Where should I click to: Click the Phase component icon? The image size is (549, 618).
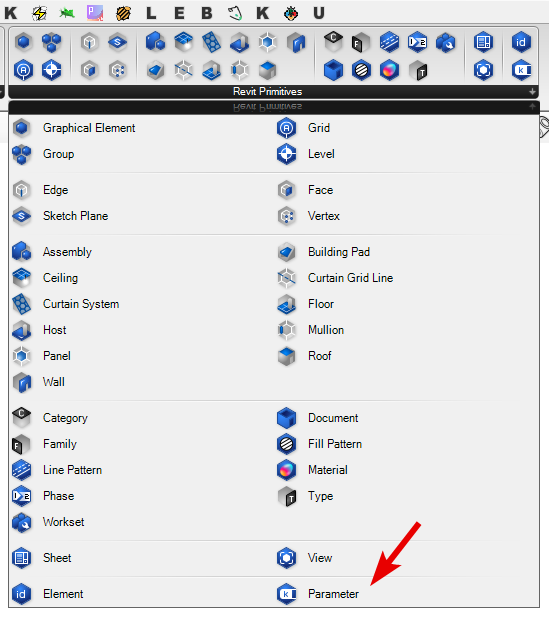click(x=22, y=496)
